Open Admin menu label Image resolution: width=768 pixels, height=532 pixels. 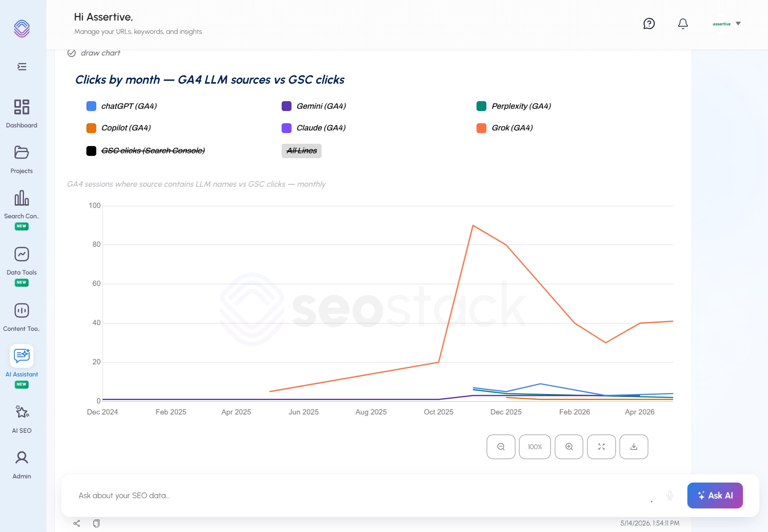pyautogui.click(x=22, y=476)
